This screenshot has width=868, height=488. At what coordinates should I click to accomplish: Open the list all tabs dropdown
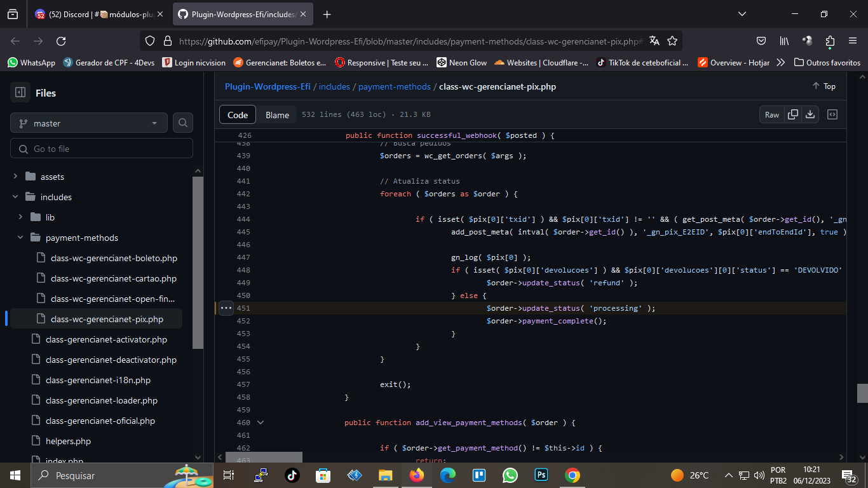(x=742, y=14)
